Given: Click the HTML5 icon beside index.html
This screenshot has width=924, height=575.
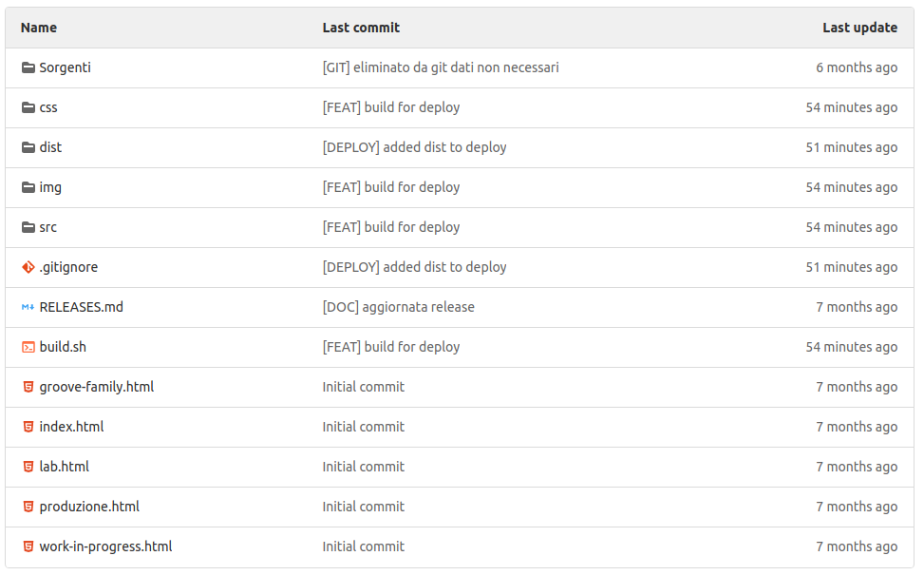Looking at the screenshot, I should [x=28, y=427].
